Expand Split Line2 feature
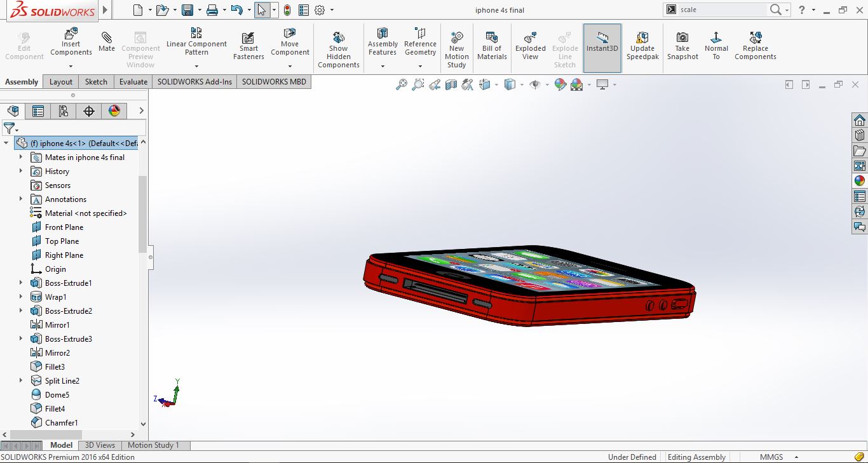The width and height of the screenshot is (868, 463). [x=21, y=380]
